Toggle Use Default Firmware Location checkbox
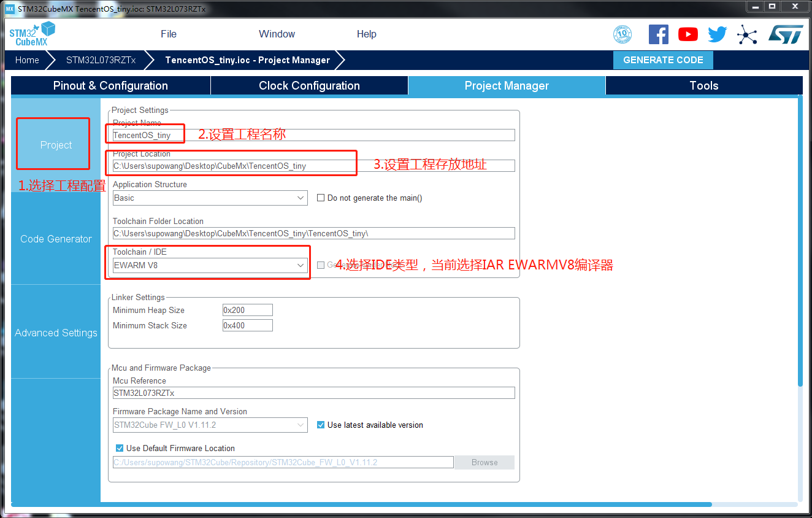This screenshot has width=812, height=518. (x=120, y=448)
